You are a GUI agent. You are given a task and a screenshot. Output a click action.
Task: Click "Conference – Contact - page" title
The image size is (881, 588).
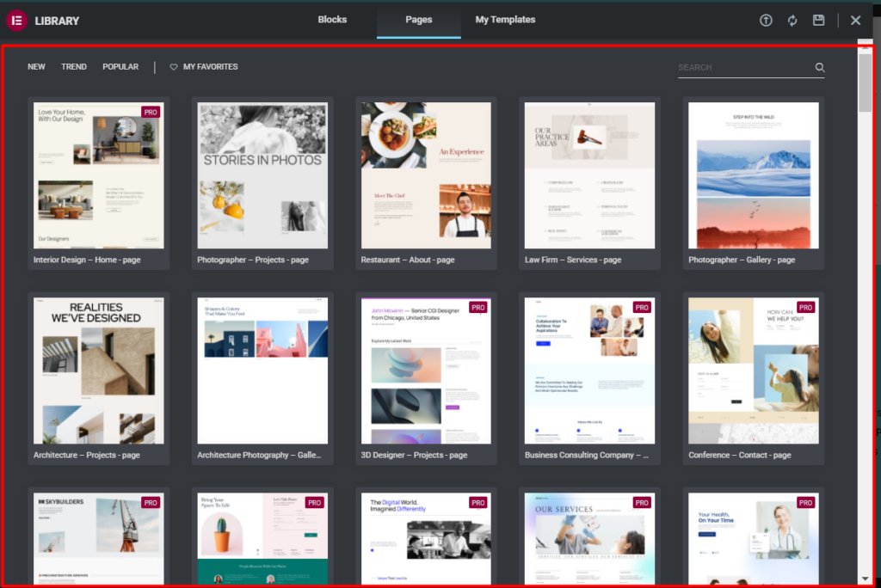739,455
